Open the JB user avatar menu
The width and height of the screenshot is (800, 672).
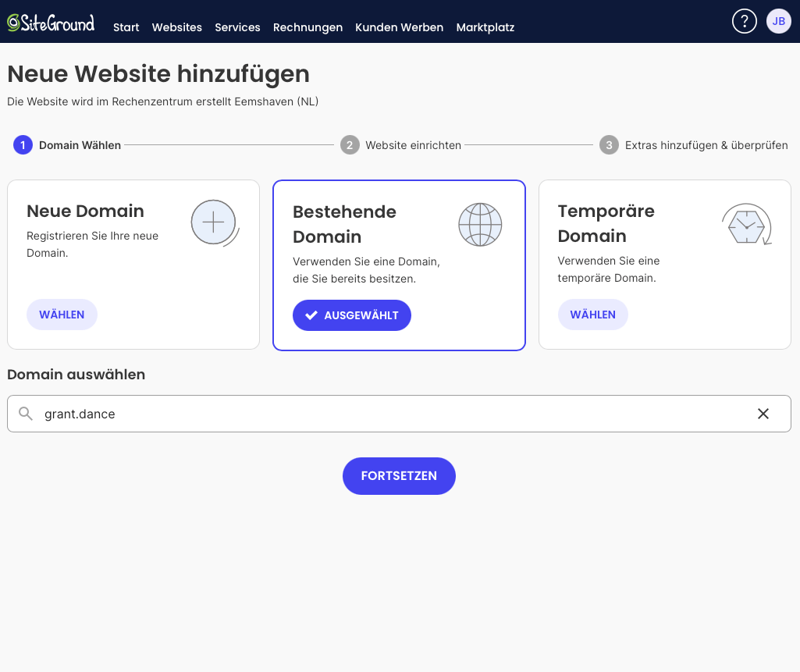778,21
